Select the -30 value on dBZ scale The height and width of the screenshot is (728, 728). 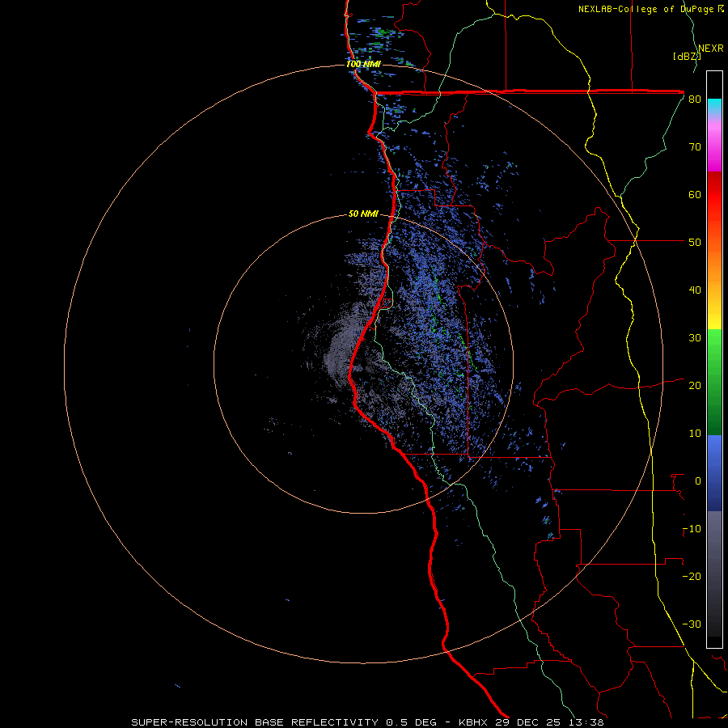click(x=692, y=624)
